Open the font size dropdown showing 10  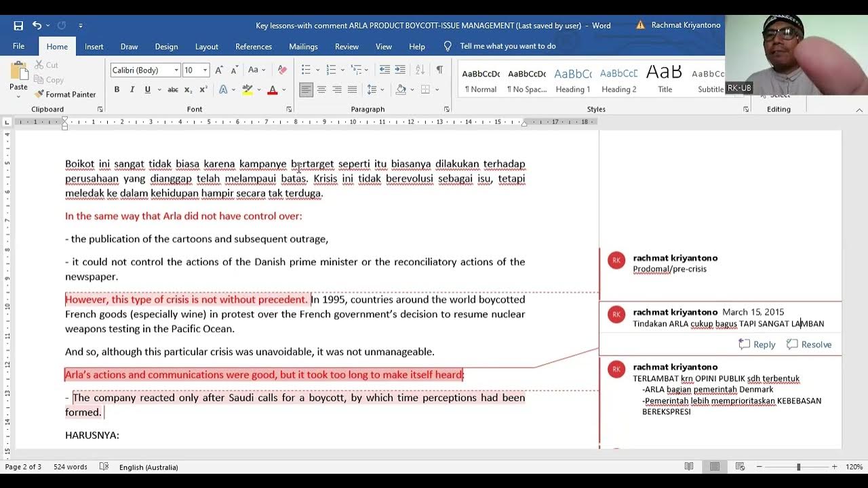tap(205, 70)
